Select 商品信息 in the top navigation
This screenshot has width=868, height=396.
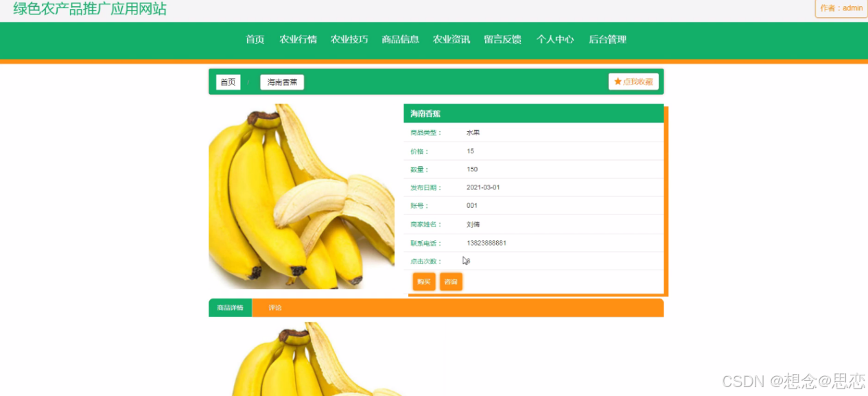pyautogui.click(x=400, y=40)
